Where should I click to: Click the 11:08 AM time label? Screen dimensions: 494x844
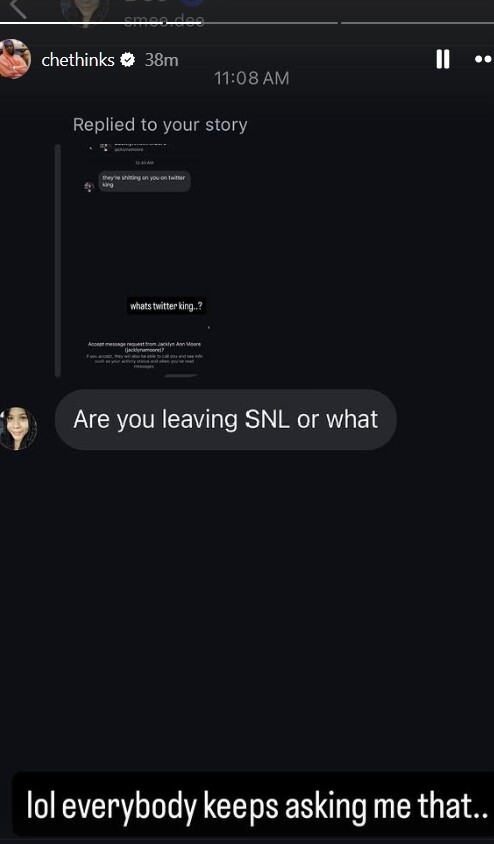pos(251,79)
